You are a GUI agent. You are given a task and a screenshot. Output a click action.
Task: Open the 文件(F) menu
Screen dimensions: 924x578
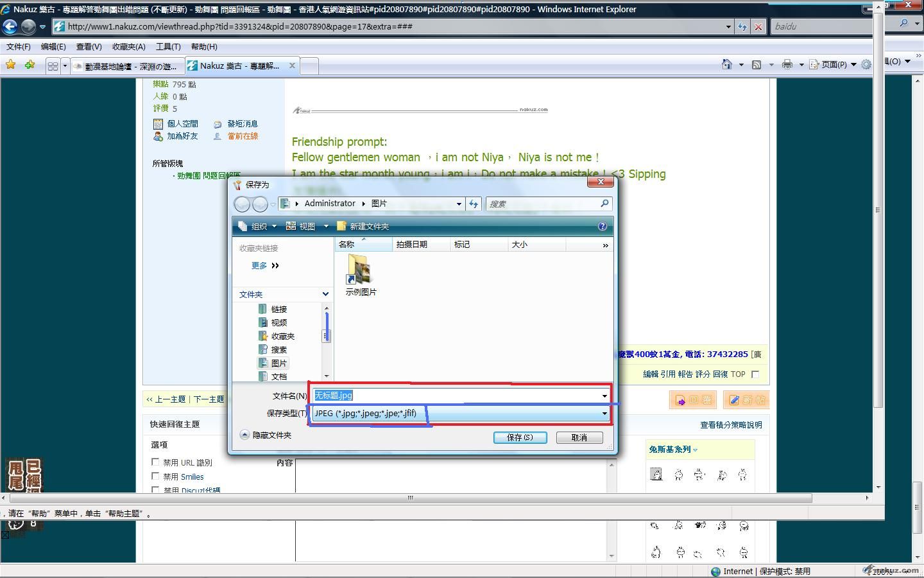coord(19,47)
